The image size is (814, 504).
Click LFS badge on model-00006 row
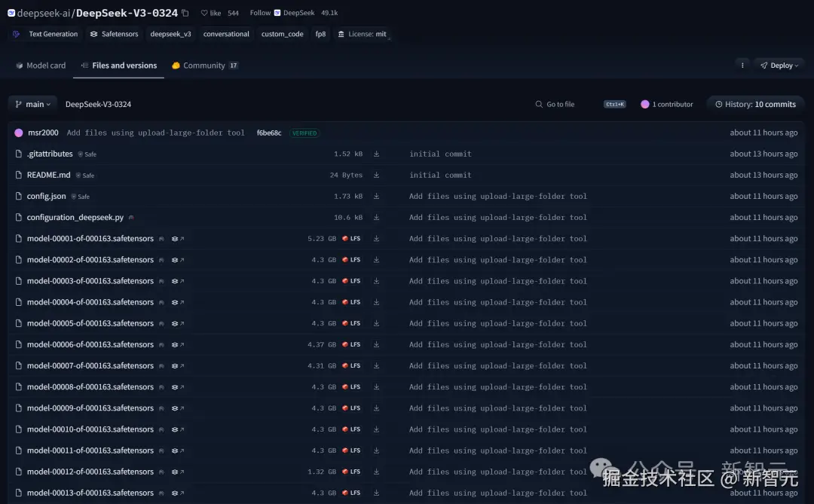pos(351,344)
